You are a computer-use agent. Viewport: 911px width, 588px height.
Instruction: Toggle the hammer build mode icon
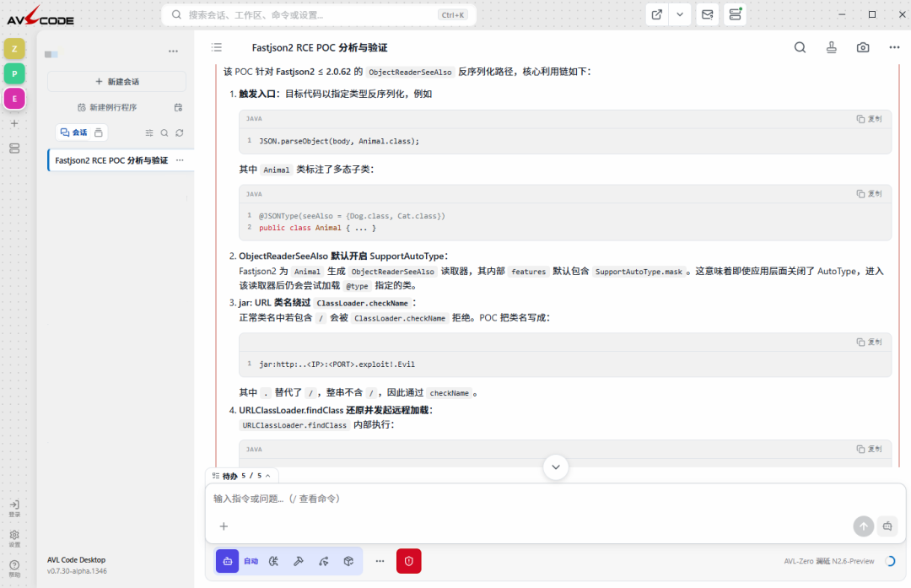tap(299, 561)
